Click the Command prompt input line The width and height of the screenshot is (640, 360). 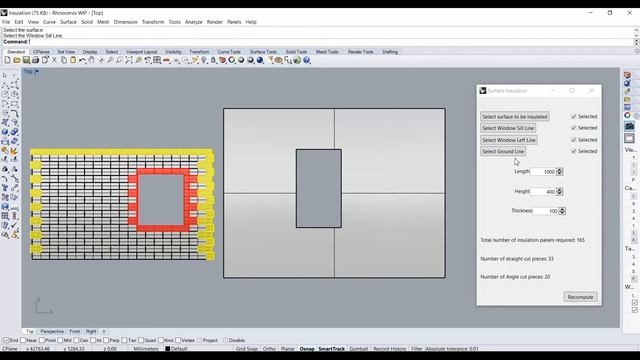click(x=318, y=42)
